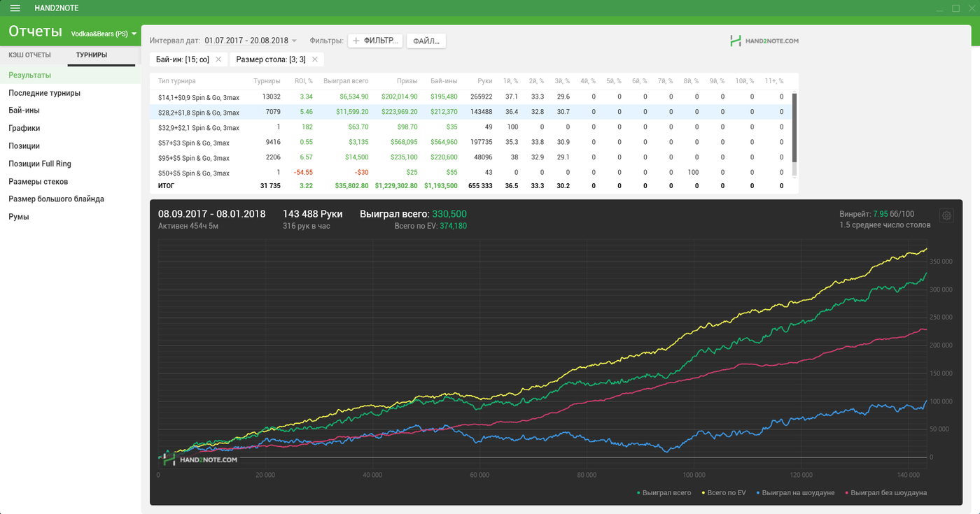Open the hamburger main menu

pyautogui.click(x=15, y=8)
